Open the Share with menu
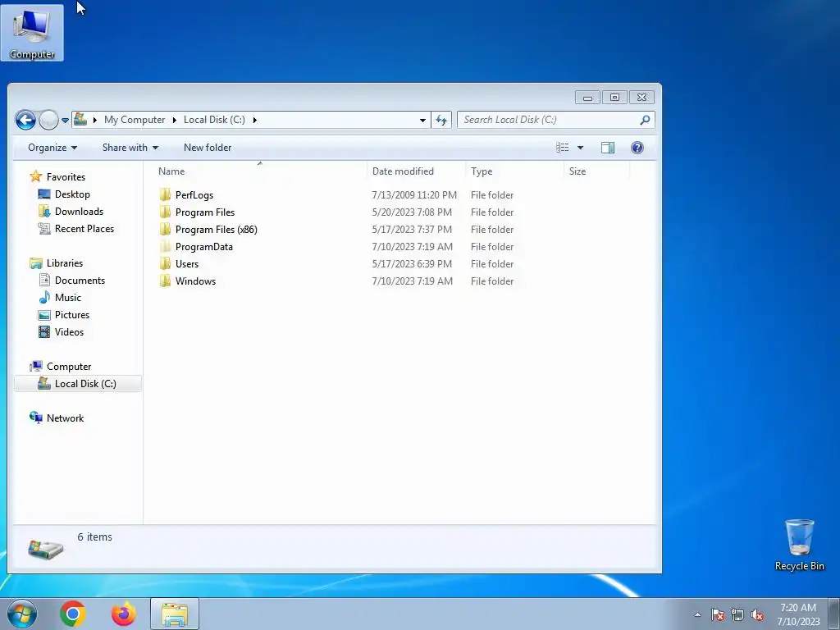This screenshot has width=840, height=630. [130, 148]
